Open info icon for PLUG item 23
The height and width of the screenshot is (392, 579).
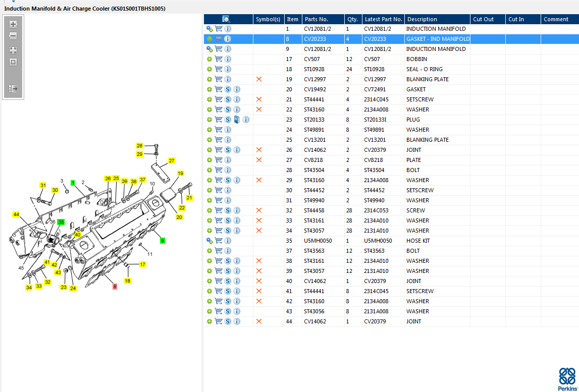(x=246, y=120)
